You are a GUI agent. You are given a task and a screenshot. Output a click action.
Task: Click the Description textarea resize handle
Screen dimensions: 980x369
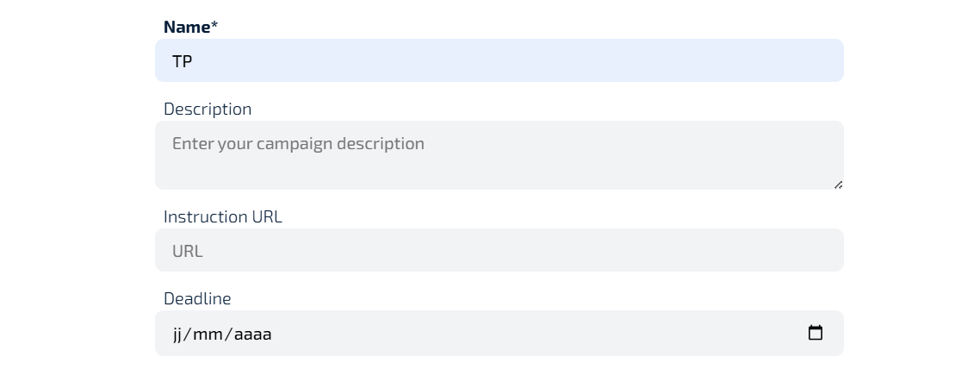coord(838,184)
